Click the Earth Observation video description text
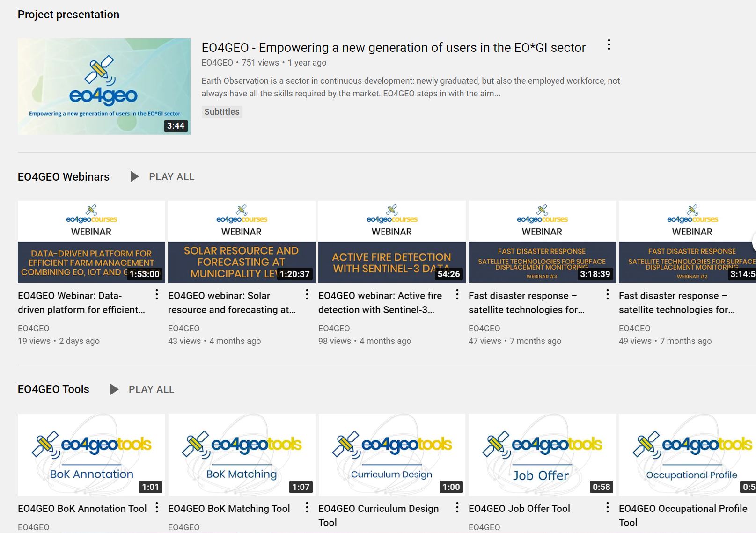The height and width of the screenshot is (533, 756). pyautogui.click(x=411, y=87)
